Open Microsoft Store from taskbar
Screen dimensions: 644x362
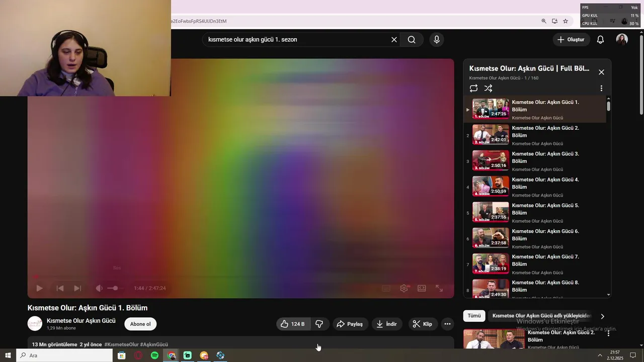(122, 355)
